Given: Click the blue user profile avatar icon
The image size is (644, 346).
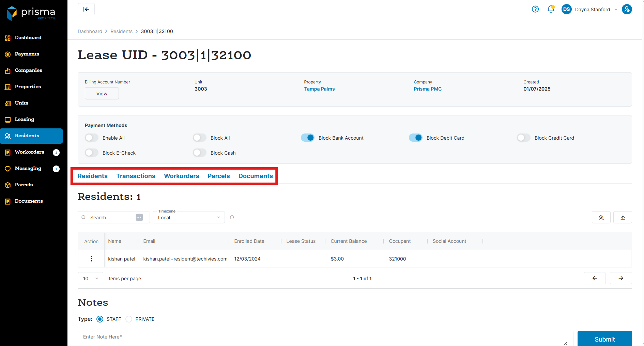Looking at the screenshot, I should point(627,9).
